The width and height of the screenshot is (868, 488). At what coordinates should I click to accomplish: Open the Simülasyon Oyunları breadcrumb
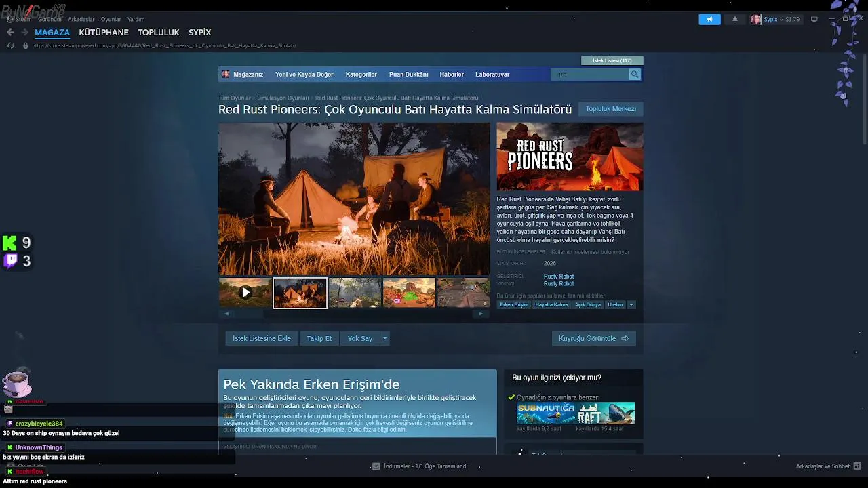[x=283, y=98]
